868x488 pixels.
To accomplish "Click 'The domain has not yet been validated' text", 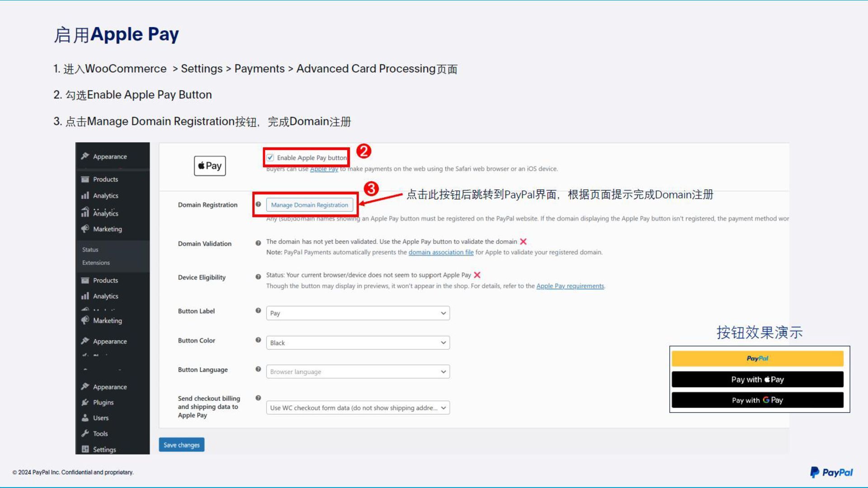I will click(x=392, y=242).
